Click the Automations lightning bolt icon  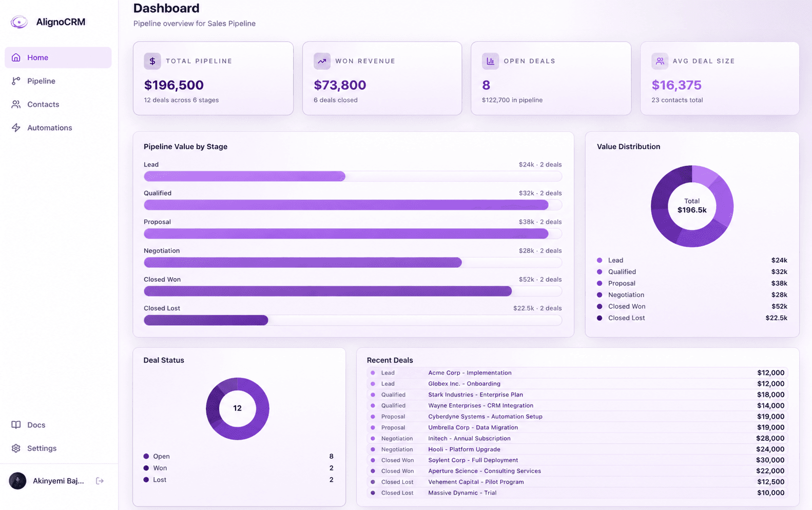(x=16, y=128)
